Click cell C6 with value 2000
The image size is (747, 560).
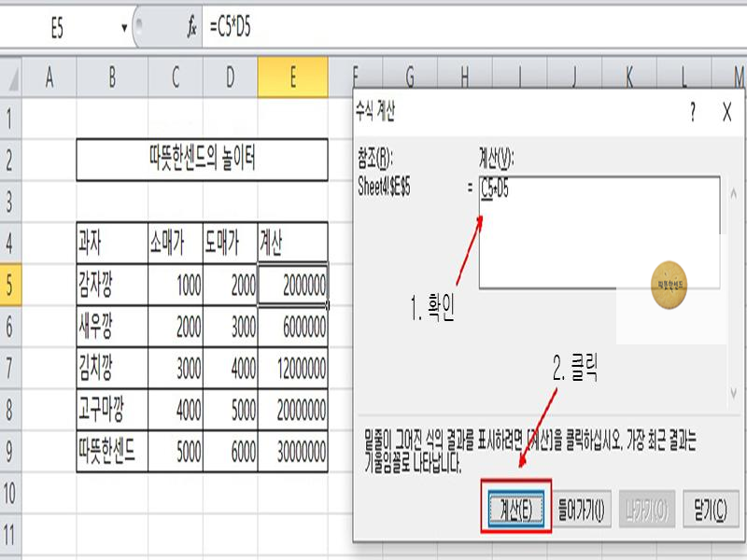point(176,326)
